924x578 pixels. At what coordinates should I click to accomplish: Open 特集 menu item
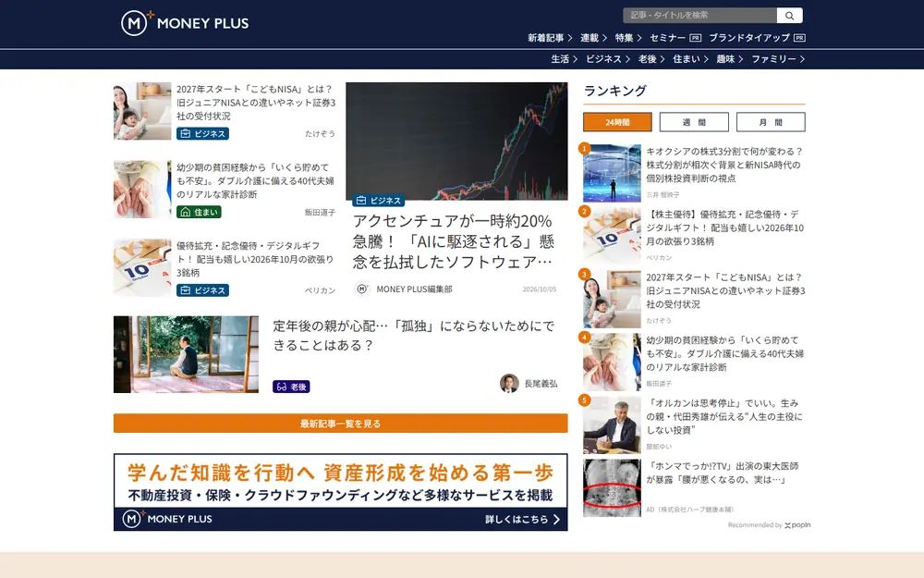coord(628,38)
